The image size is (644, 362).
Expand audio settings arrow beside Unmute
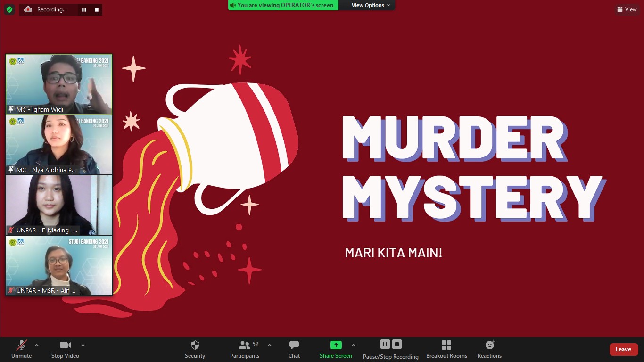[37, 345]
